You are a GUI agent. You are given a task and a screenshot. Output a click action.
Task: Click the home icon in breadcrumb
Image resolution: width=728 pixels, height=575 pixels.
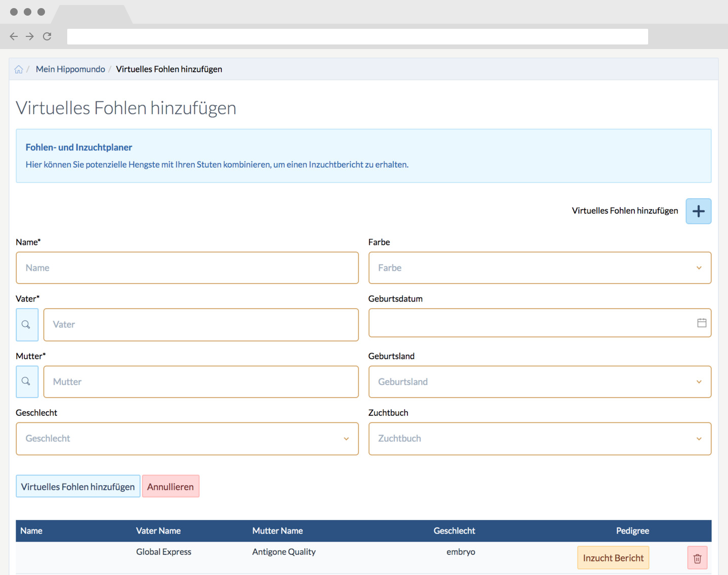coord(19,69)
